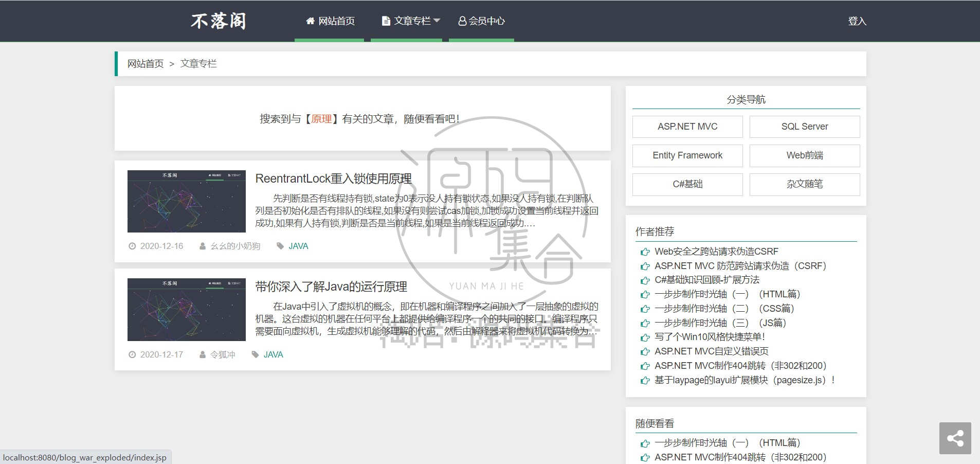
Task: Open article 带你深入了解Java的运行原理 title
Action: pyautogui.click(x=331, y=287)
